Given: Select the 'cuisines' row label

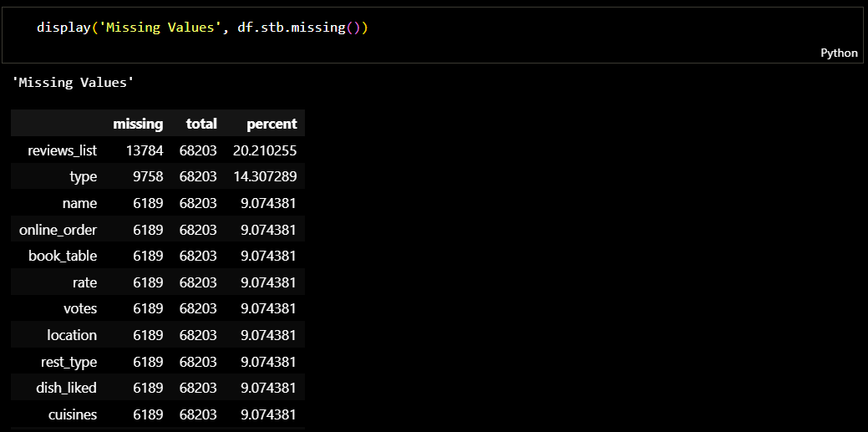Looking at the screenshot, I should 74,414.
